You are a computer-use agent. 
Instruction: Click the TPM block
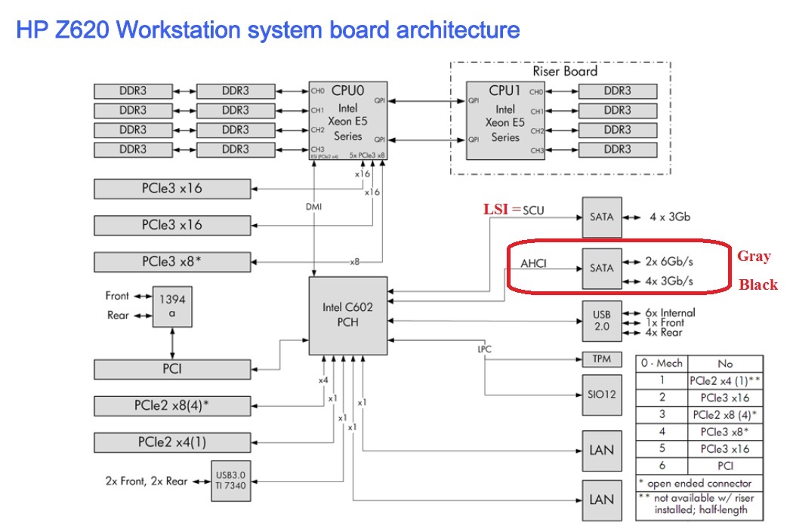(601, 358)
